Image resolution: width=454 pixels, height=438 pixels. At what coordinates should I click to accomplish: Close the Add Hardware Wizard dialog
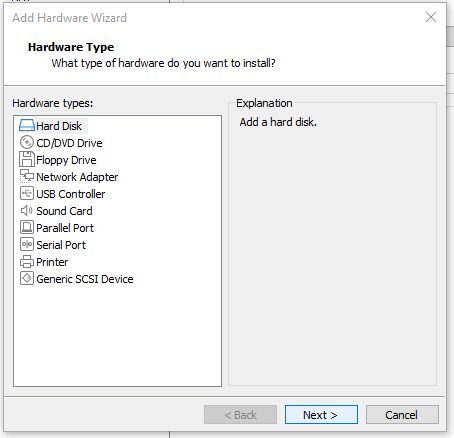click(x=431, y=17)
